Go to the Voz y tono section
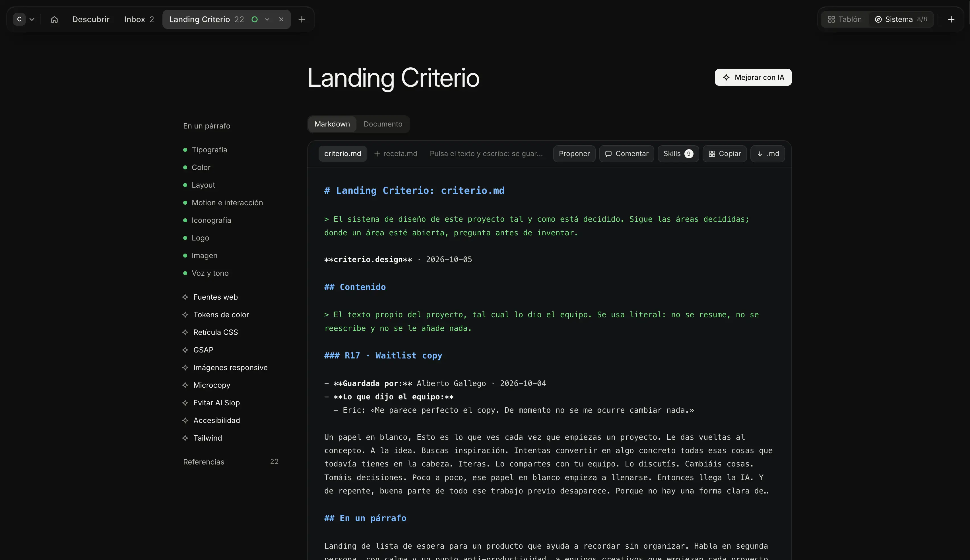This screenshot has height=560, width=970. pyautogui.click(x=206, y=273)
